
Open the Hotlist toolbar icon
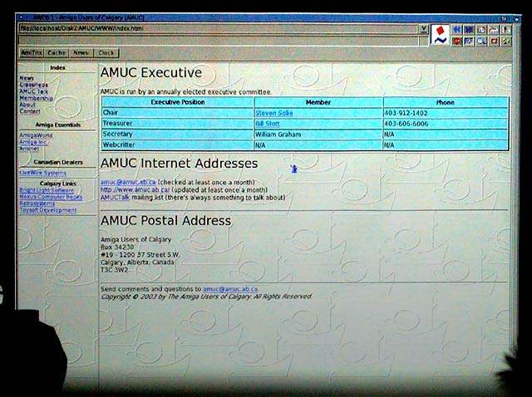pos(506,30)
